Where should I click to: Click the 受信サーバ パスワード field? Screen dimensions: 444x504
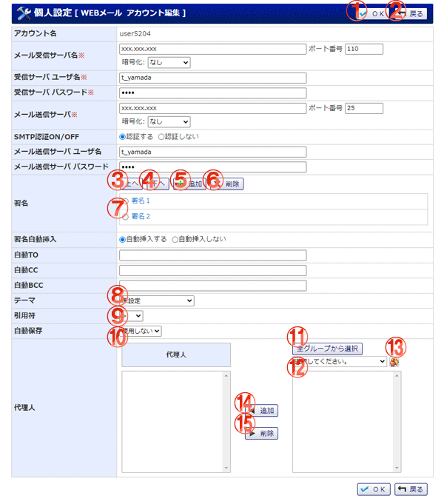tap(212, 93)
